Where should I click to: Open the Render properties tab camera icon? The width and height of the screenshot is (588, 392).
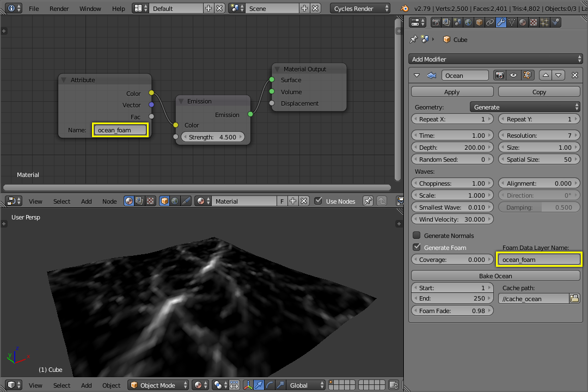[x=436, y=22]
